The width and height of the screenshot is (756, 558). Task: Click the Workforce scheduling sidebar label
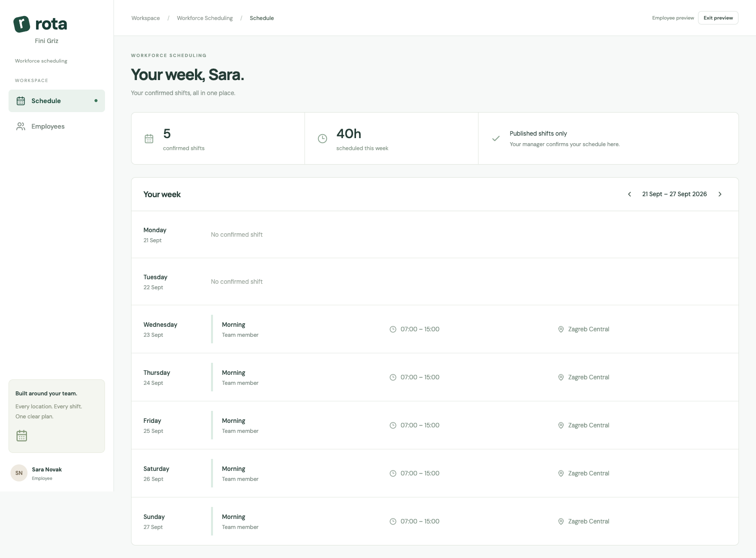pos(41,61)
